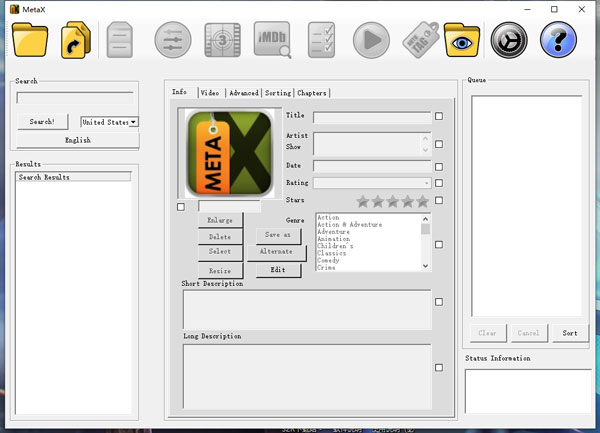Screen dimensions: 600x433
Task: Click the IMDb search icon
Action: point(272,40)
